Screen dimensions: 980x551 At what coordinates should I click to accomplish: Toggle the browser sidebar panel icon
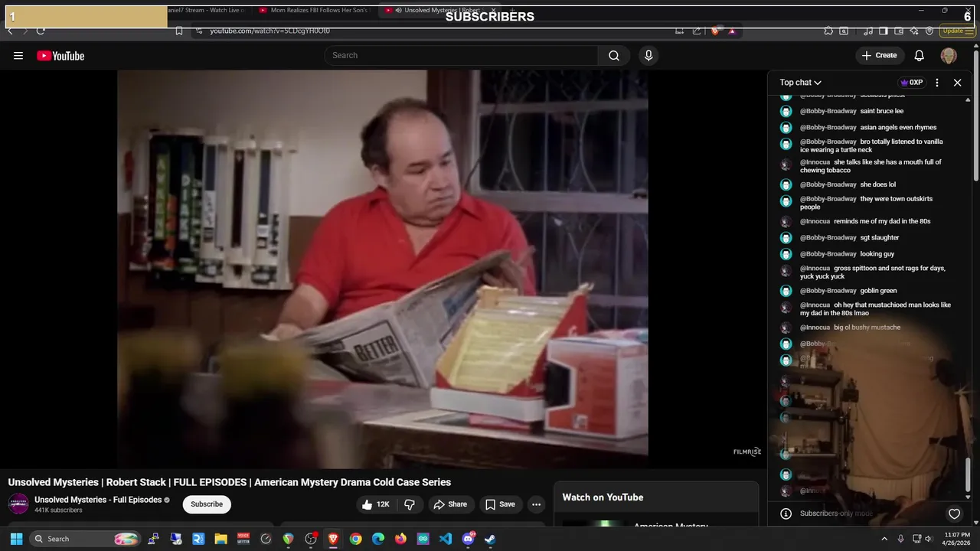(883, 31)
